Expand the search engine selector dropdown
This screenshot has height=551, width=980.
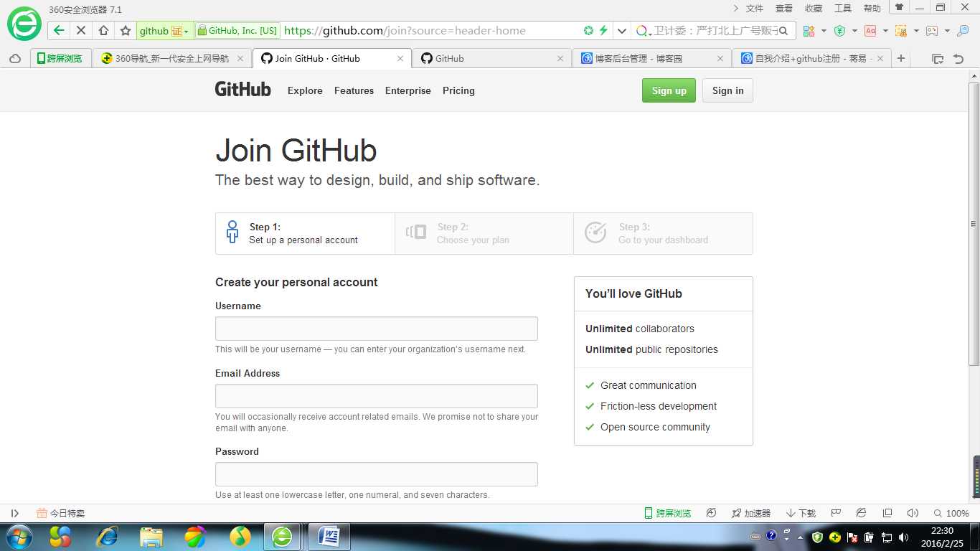[644, 31]
